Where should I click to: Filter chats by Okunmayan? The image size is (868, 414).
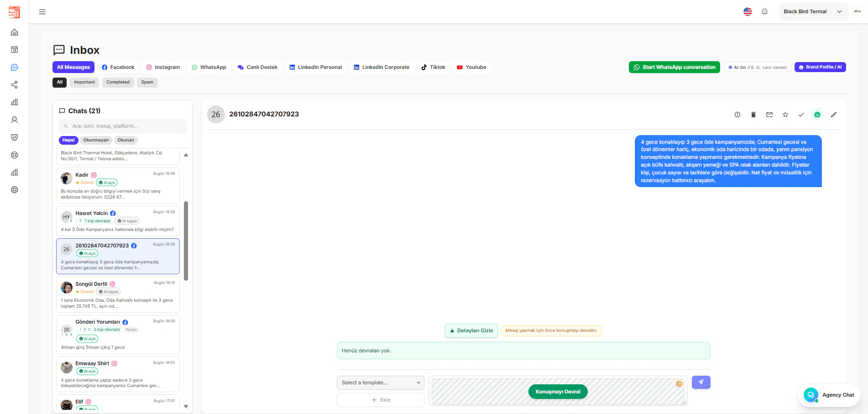(x=96, y=140)
